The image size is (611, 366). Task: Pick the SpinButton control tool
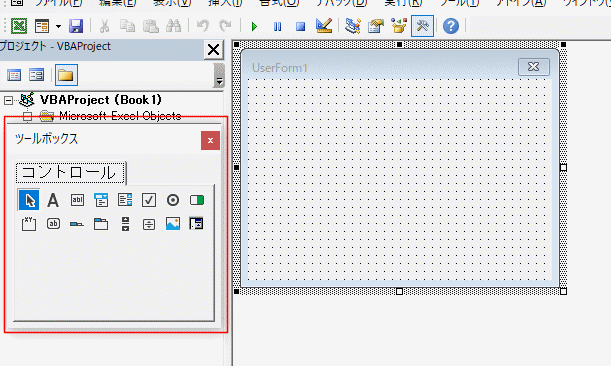coord(149,224)
